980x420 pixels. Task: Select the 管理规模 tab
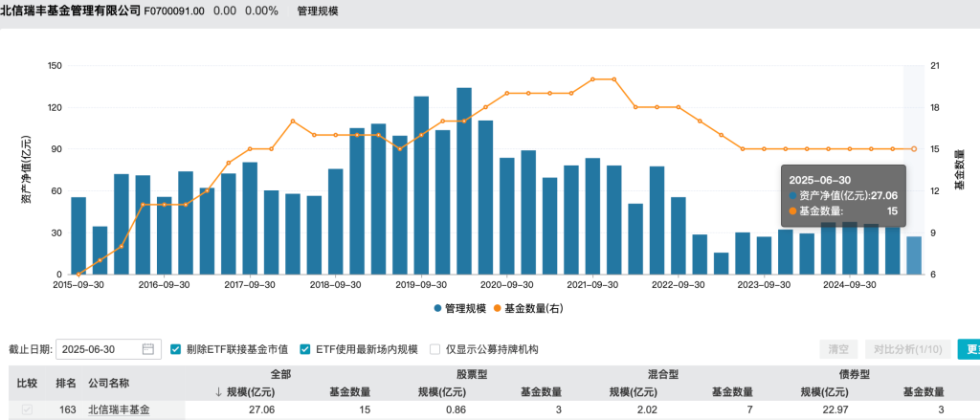coord(318,11)
